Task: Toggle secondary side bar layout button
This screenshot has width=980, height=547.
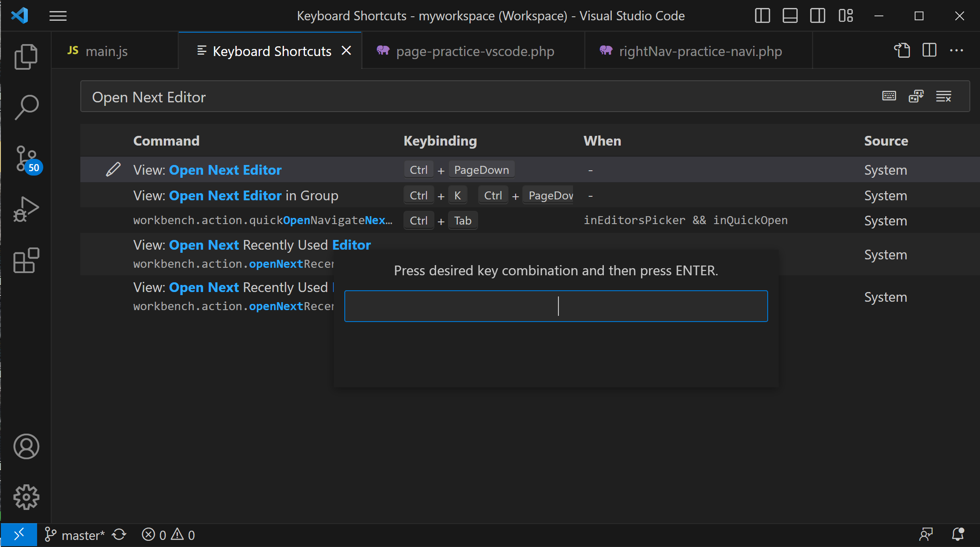Action: [x=818, y=16]
